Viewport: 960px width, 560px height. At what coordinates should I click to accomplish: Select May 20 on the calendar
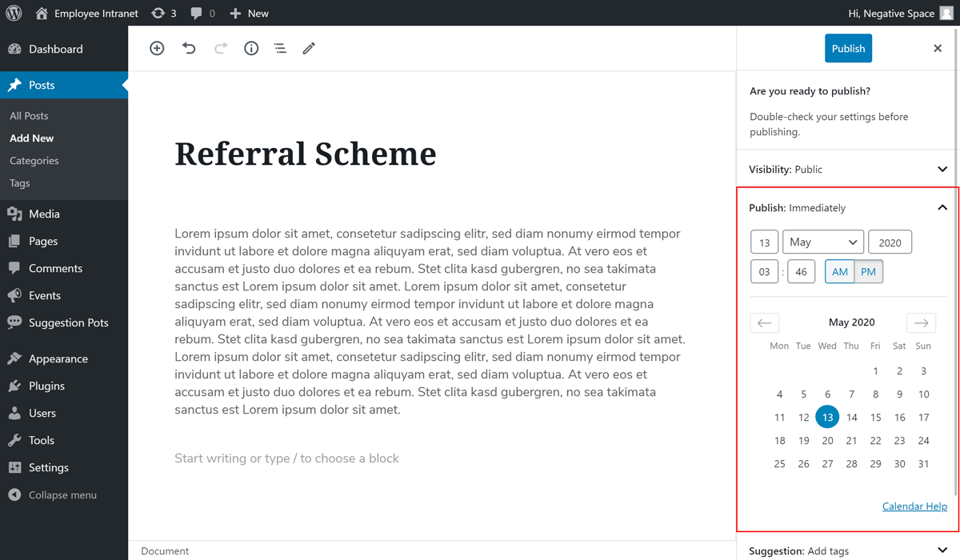[827, 440]
